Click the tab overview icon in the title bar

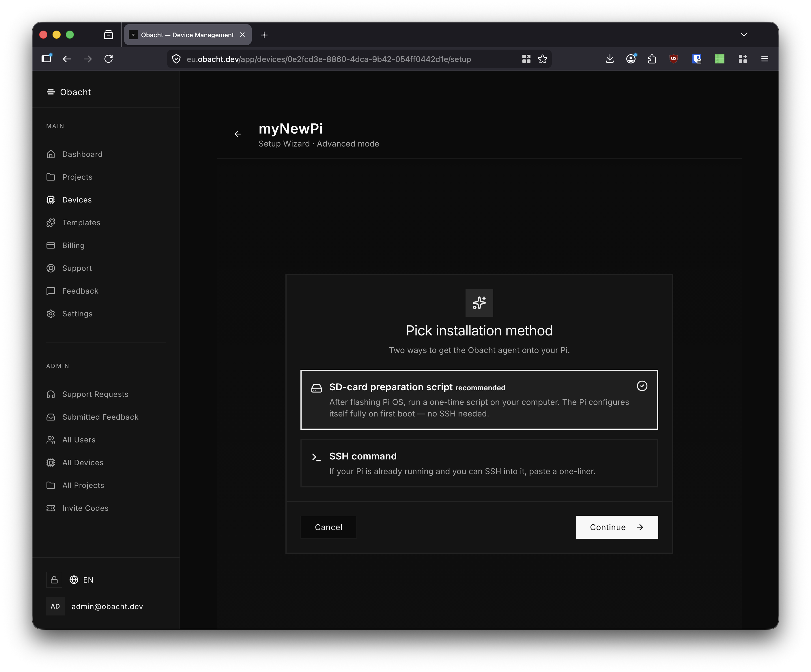pos(109,35)
